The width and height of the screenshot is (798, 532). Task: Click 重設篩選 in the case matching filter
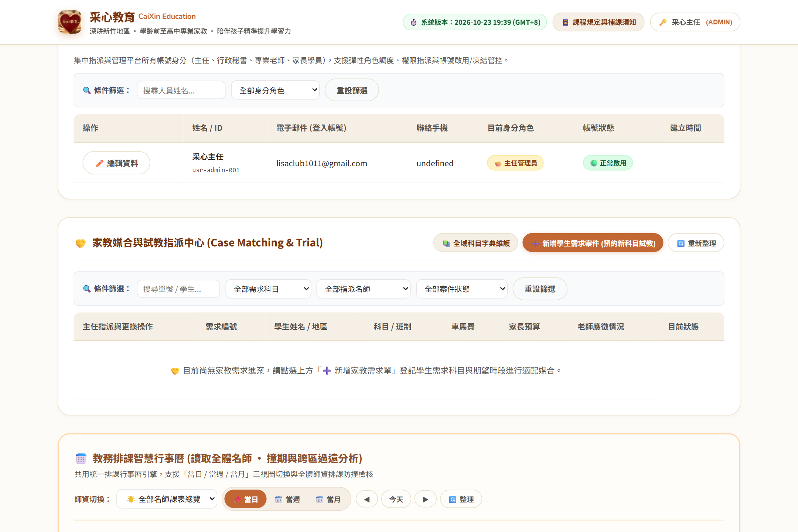(x=540, y=289)
